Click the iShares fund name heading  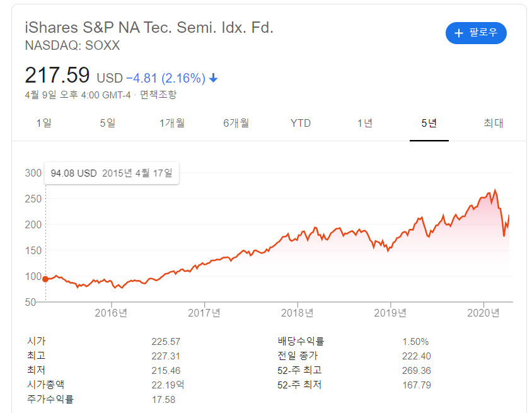tap(149, 27)
